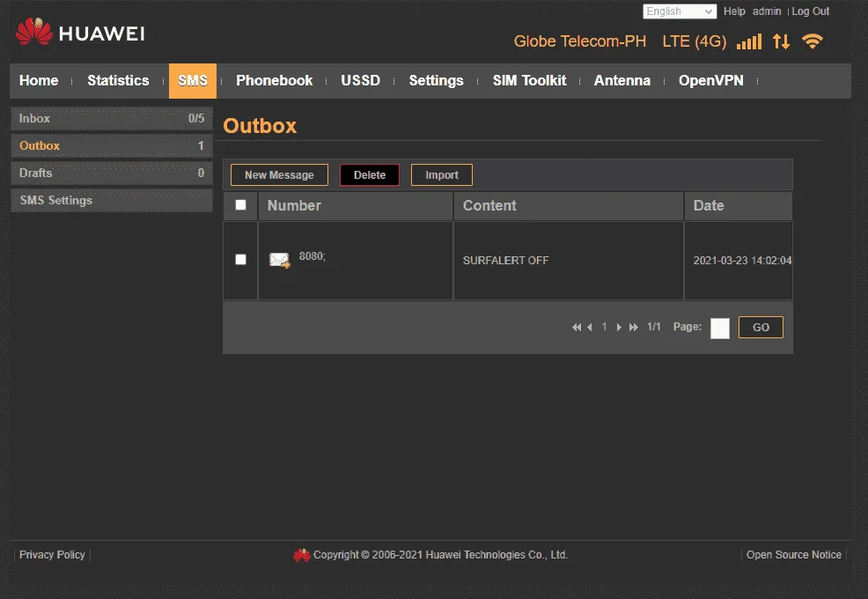Image resolution: width=868 pixels, height=599 pixels.
Task: Open SIM Toolkit tab
Action: click(x=530, y=80)
